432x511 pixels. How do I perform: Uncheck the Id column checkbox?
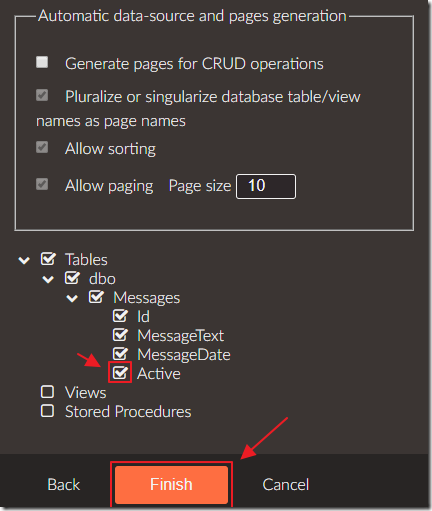click(x=120, y=316)
